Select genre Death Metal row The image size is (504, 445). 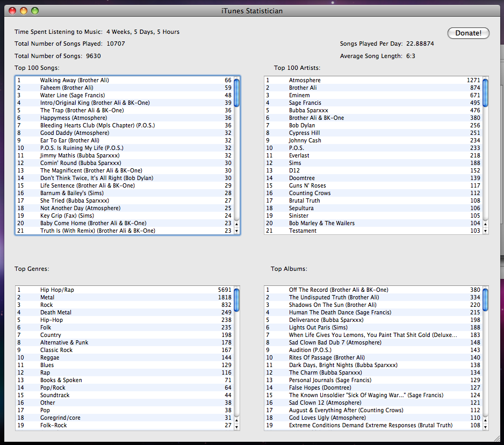125,312
